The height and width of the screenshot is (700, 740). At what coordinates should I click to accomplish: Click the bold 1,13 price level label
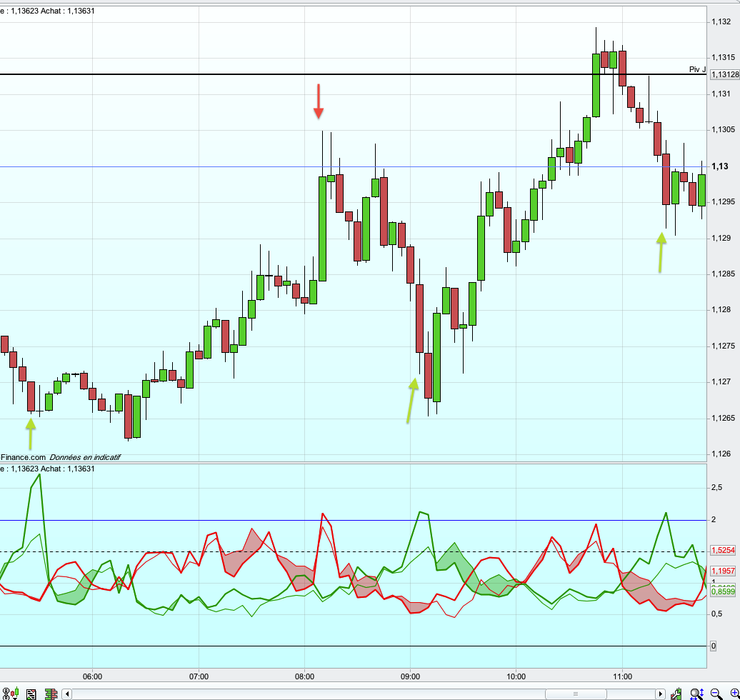pyautogui.click(x=720, y=166)
